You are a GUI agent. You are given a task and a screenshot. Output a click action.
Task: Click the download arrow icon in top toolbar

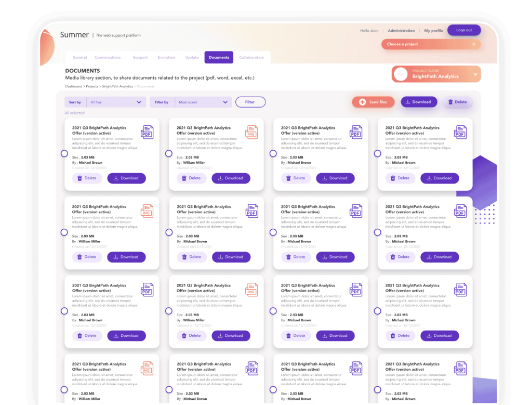[408, 102]
